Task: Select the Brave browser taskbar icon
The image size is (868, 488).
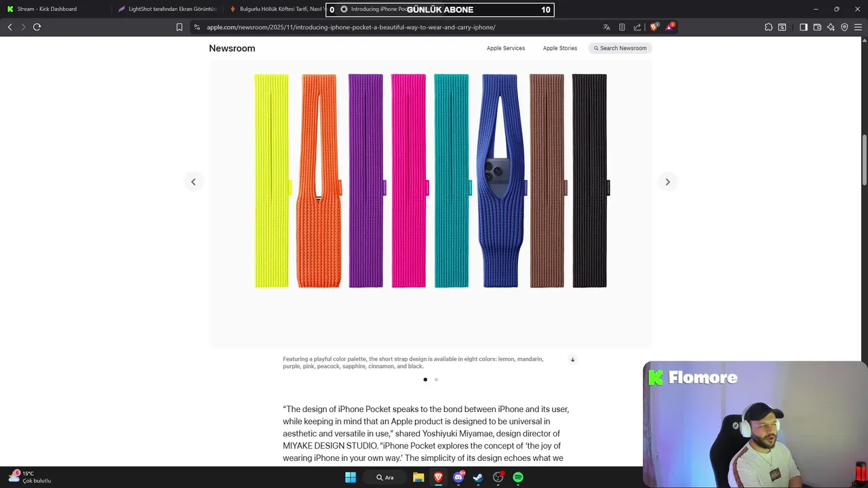Action: pos(438,477)
